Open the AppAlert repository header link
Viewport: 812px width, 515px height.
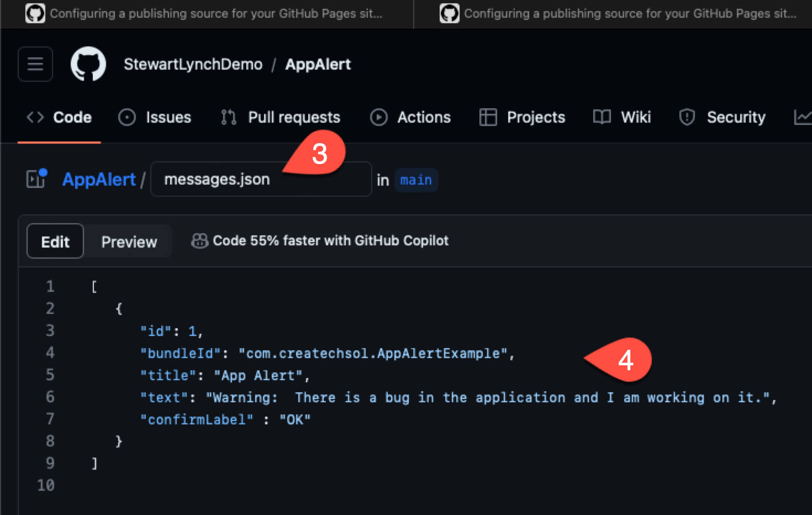[318, 64]
